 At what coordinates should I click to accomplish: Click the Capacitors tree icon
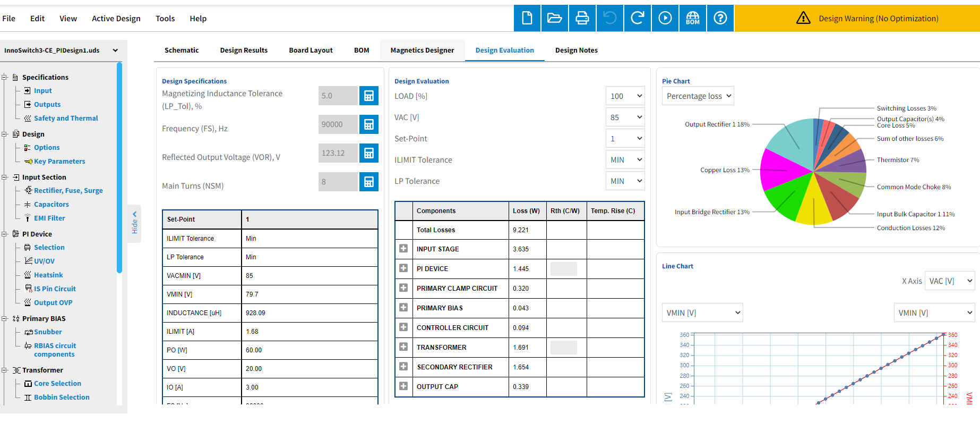tap(28, 204)
